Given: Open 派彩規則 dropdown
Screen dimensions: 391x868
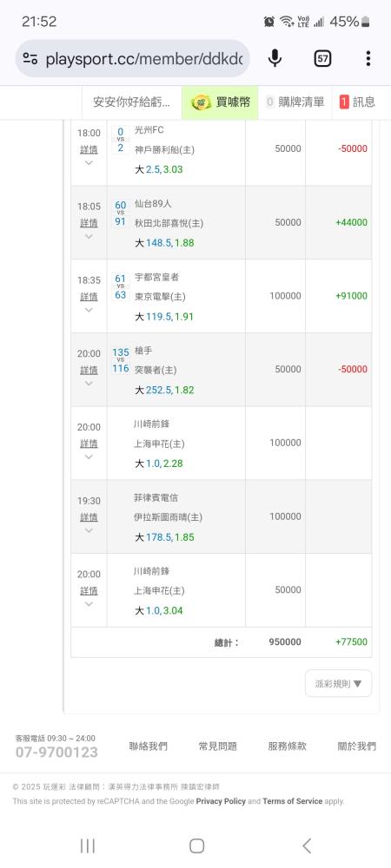Looking at the screenshot, I should (338, 684).
